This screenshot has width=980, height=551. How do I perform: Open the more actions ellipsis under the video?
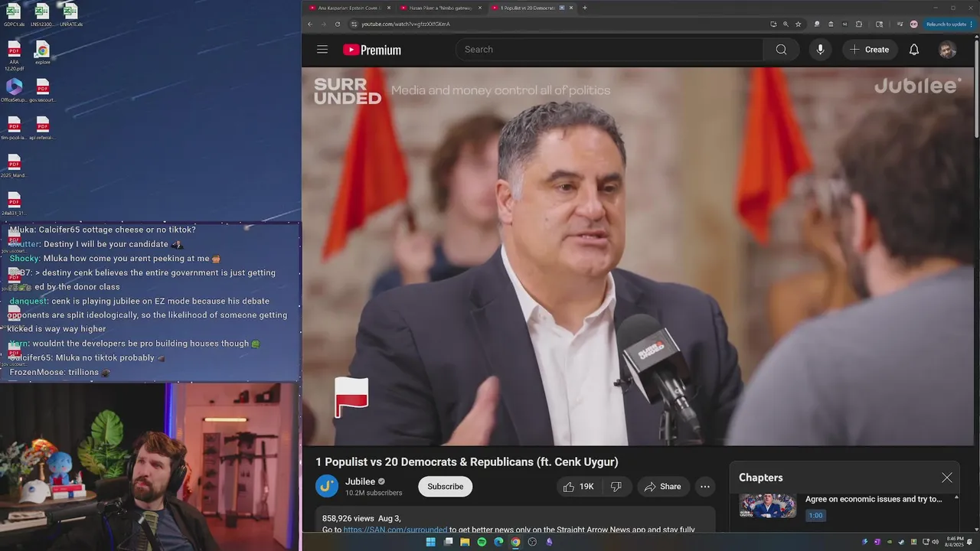[x=704, y=487]
